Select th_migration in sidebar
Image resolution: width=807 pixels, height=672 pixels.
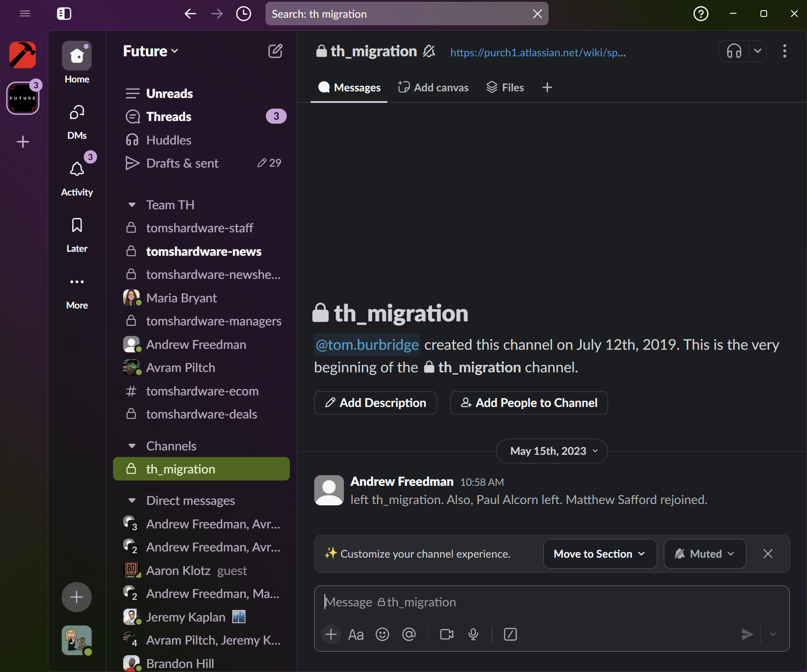pos(202,469)
